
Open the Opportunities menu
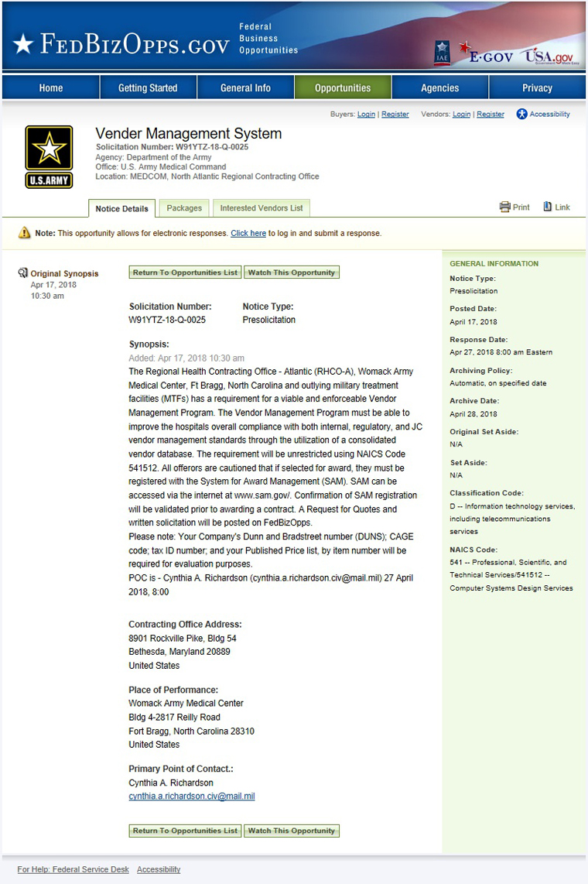[x=343, y=88]
